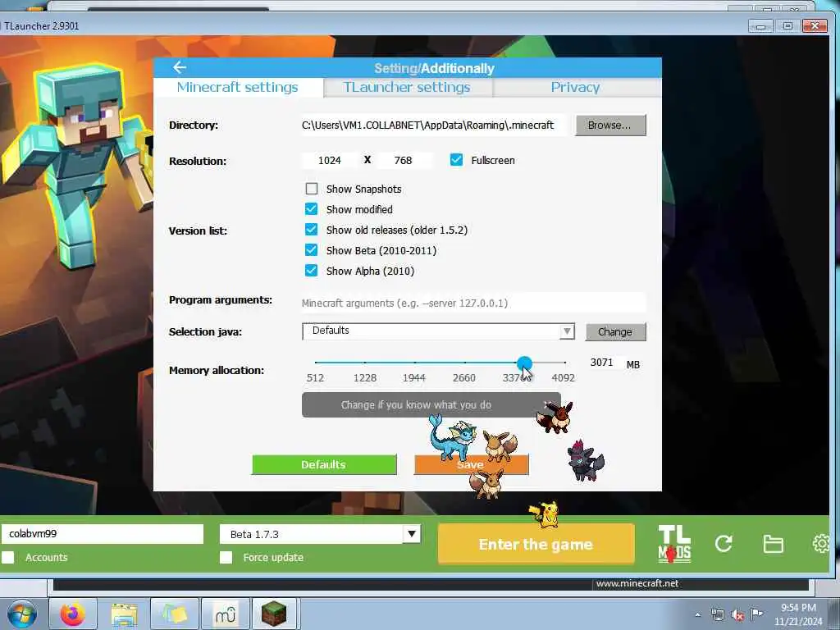This screenshot has height=630, width=840.
Task: Uncheck Show old releases (older 1.5.2)
Action: pyautogui.click(x=311, y=230)
